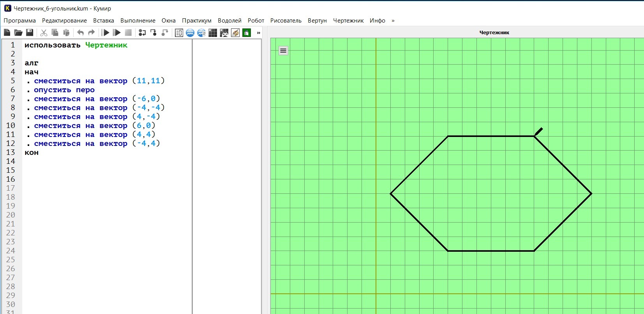
Task: Click line number 13 in the gutter
Action: (x=11, y=152)
